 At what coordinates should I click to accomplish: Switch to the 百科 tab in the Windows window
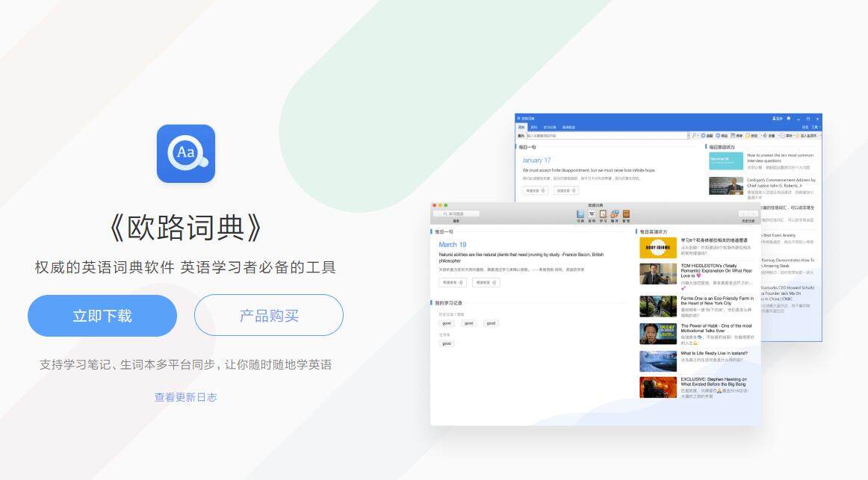533,127
